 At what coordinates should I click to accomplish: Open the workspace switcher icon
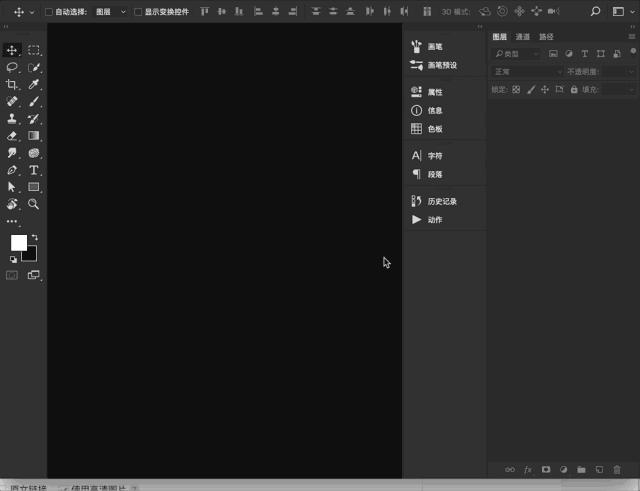pyautogui.click(x=618, y=11)
